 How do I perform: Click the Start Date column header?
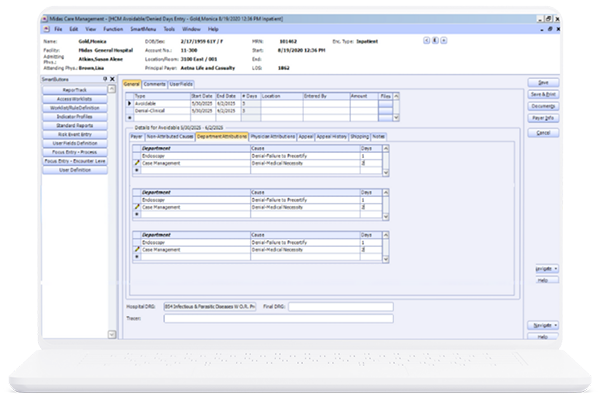203,96
